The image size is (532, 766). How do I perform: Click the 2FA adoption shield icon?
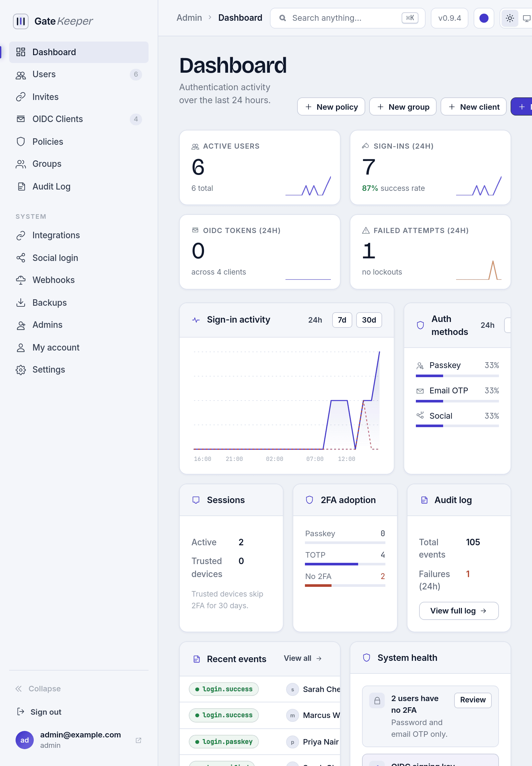310,500
